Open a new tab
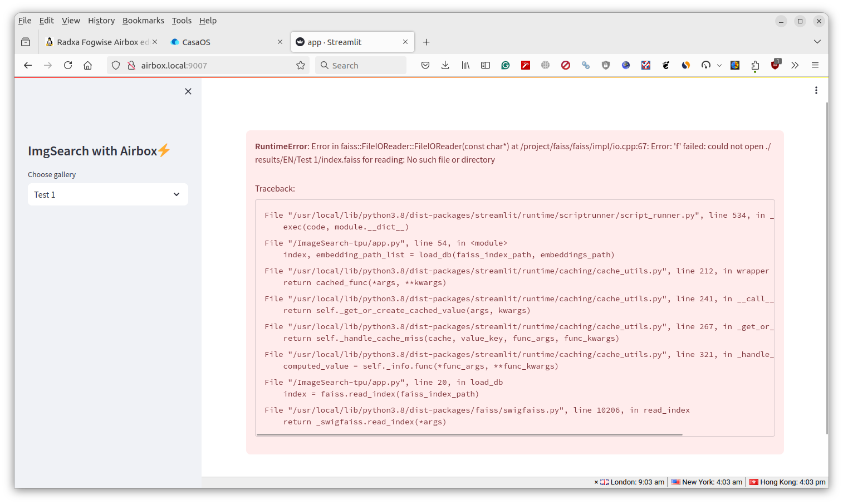Screen dimensions: 843x504 tap(426, 42)
